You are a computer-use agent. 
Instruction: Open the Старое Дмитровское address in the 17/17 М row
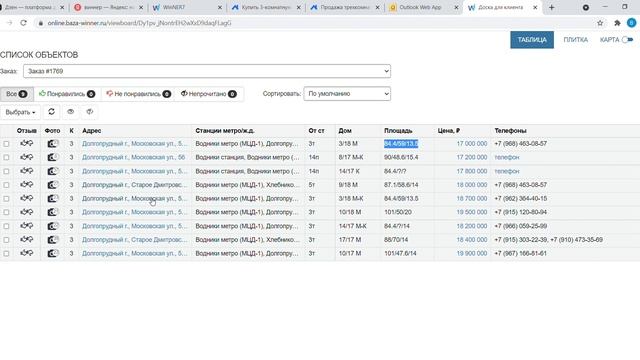click(x=135, y=240)
